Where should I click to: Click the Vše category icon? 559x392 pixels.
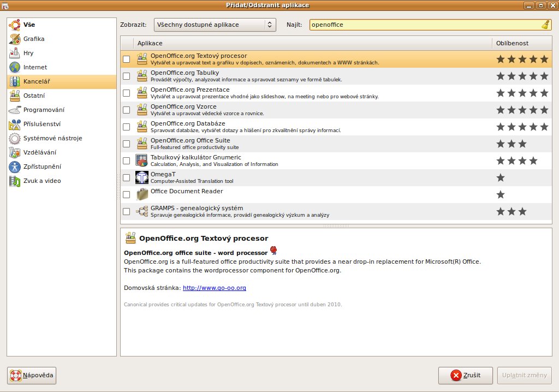tap(15, 25)
